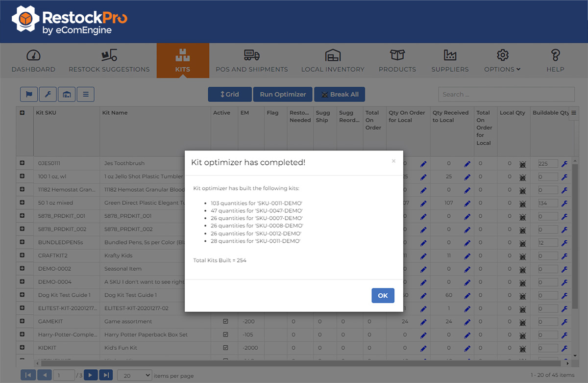Click wrench icon beside buildable qty 225
588x383 pixels.
564,164
